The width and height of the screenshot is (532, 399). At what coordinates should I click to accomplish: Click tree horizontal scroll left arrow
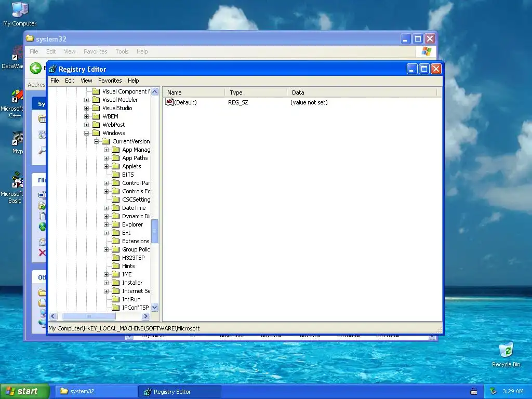[x=53, y=316]
